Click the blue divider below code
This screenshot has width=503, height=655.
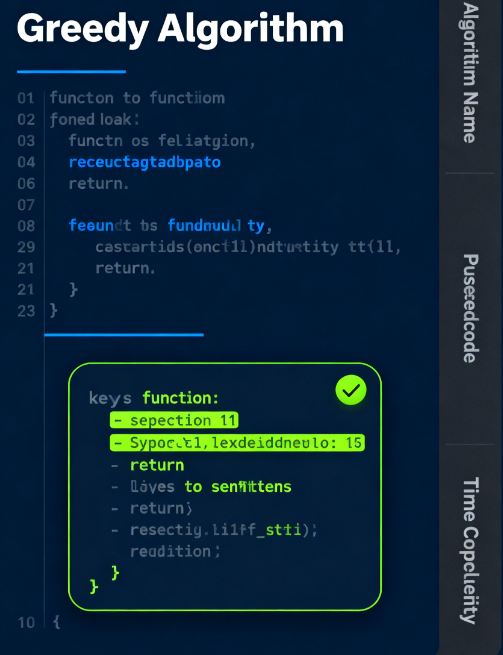[x=124, y=335]
